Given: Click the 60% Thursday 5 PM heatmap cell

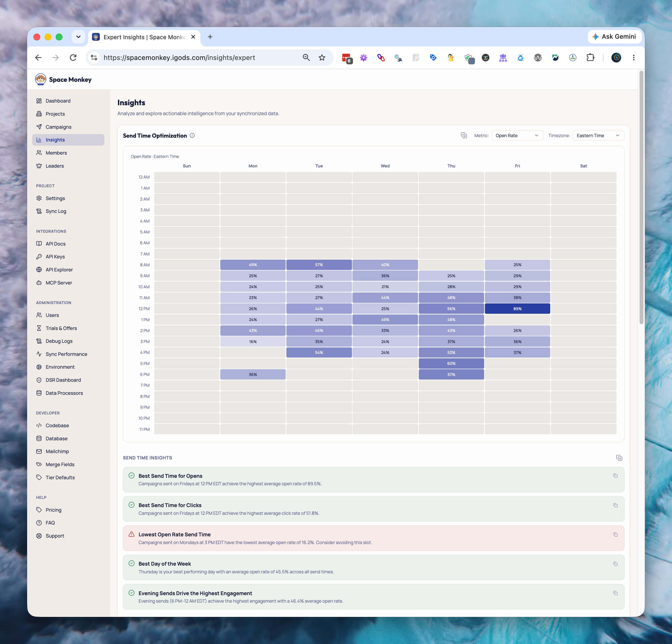Looking at the screenshot, I should pos(451,363).
